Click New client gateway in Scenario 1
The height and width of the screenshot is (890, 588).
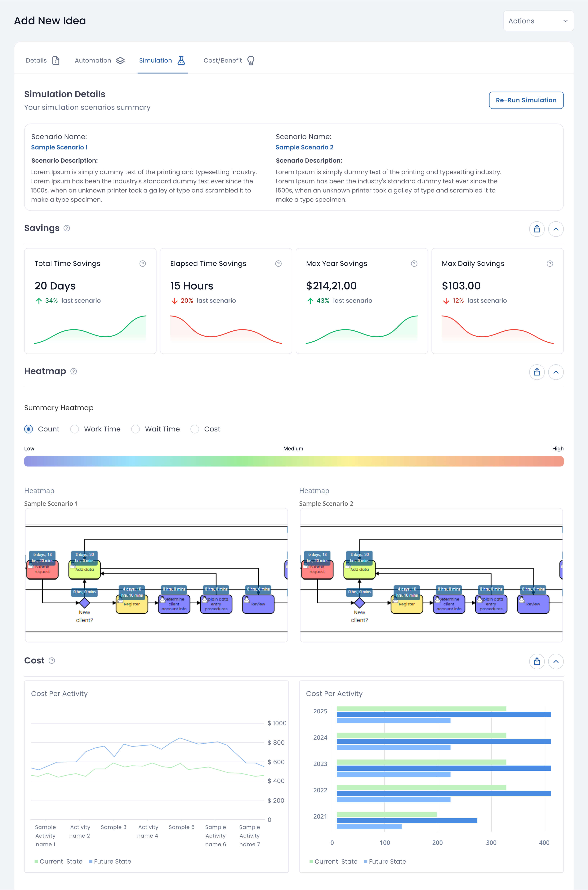pos(84,603)
